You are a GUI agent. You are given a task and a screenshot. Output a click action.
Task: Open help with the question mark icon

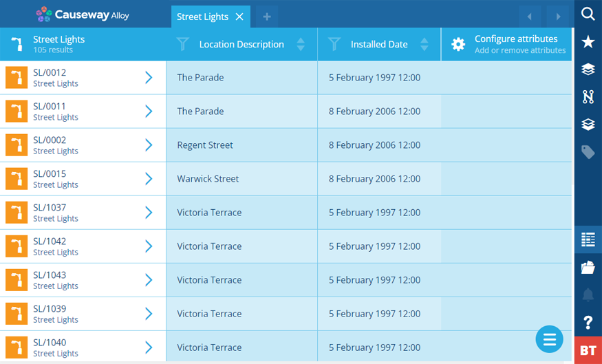tap(588, 323)
